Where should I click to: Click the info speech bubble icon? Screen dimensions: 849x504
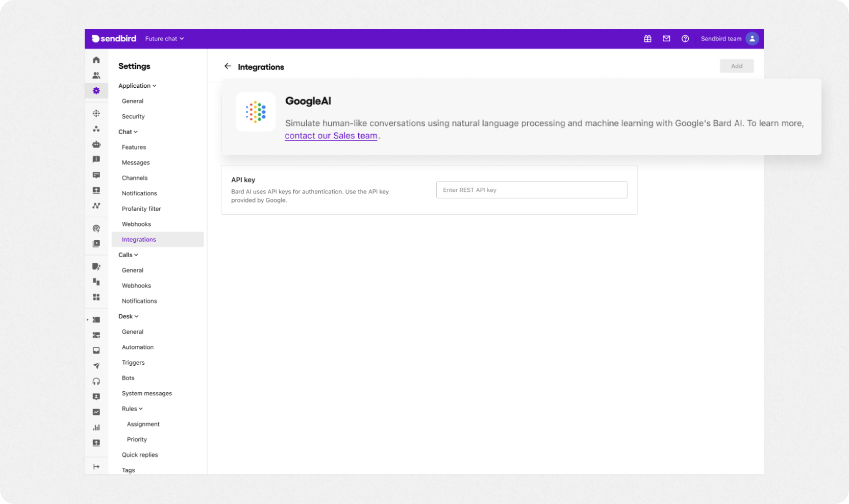[96, 160]
